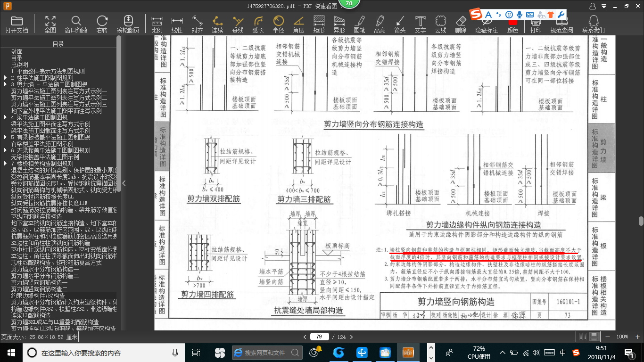Image resolution: width=644 pixels, height=362 pixels.
Task: Print the document with 打印
Action: (x=536, y=26)
